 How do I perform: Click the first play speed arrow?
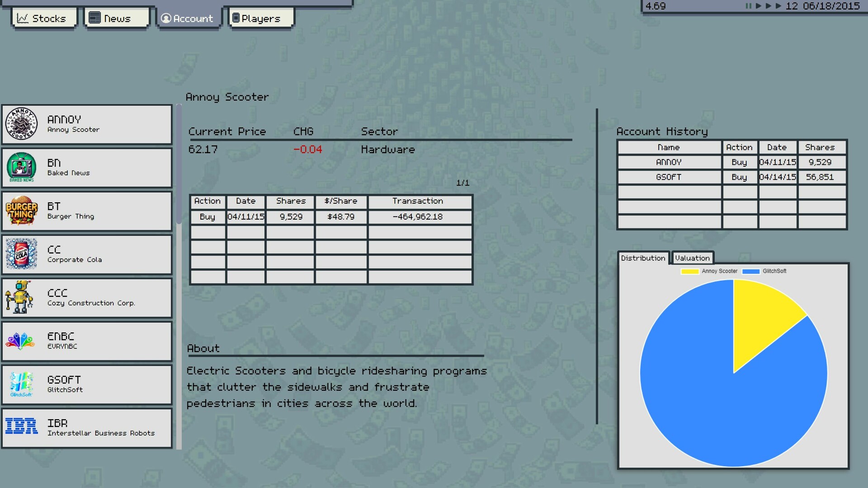(759, 6)
